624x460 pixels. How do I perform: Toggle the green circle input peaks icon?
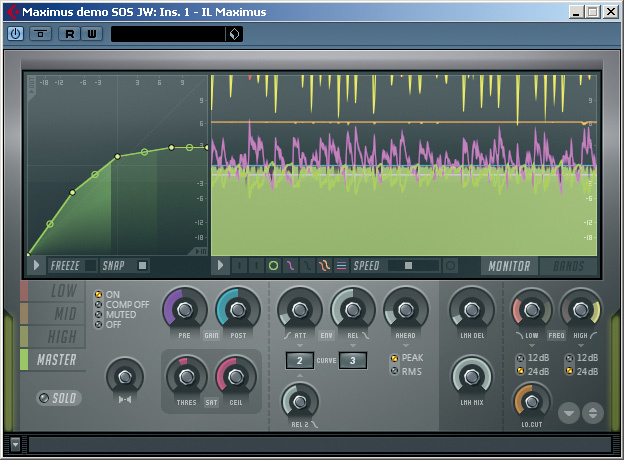tap(273, 265)
